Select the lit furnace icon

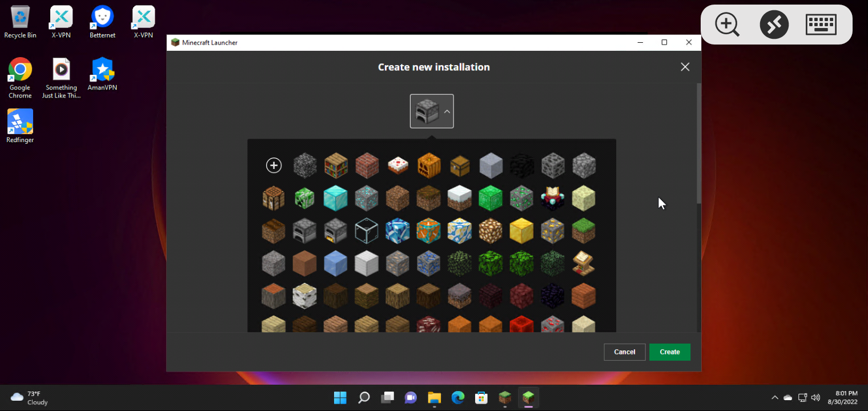tap(336, 231)
